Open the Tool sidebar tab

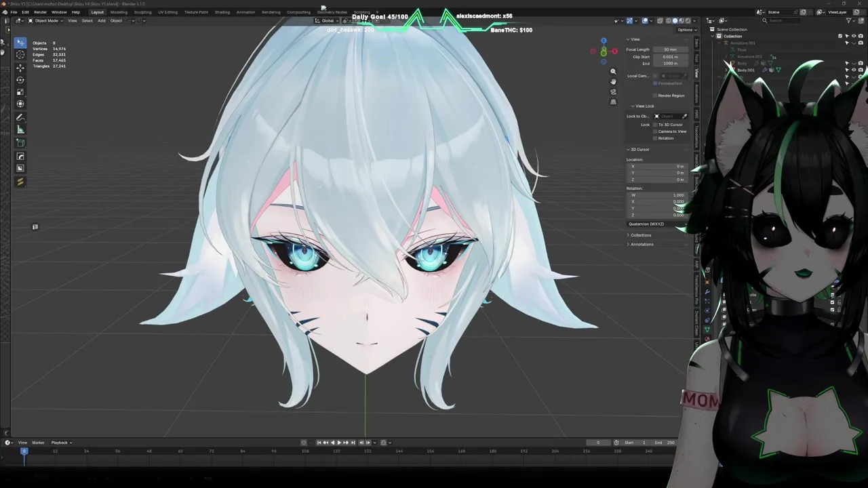coord(696,58)
